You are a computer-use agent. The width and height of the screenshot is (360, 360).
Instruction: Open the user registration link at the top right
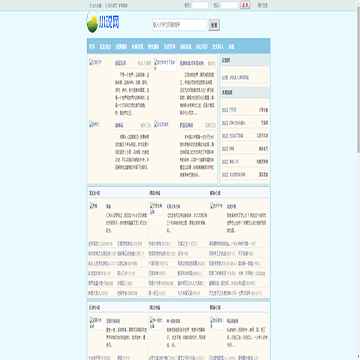pyautogui.click(x=262, y=6)
